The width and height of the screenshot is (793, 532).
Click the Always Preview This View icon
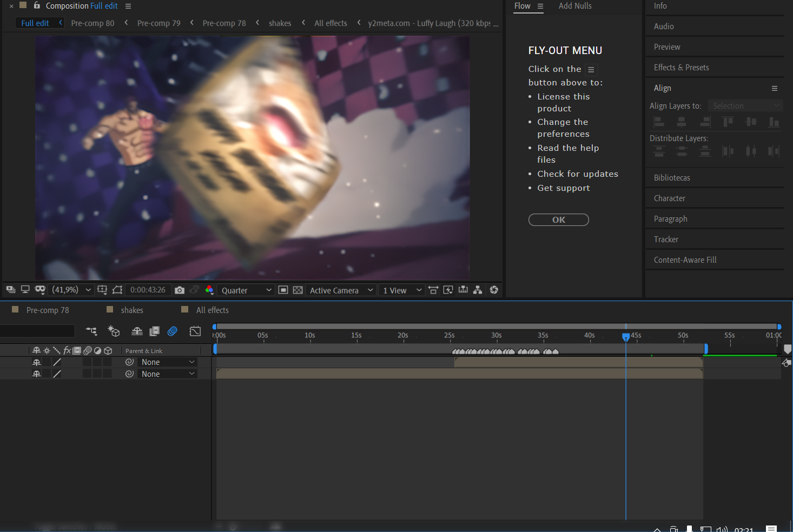[10, 290]
